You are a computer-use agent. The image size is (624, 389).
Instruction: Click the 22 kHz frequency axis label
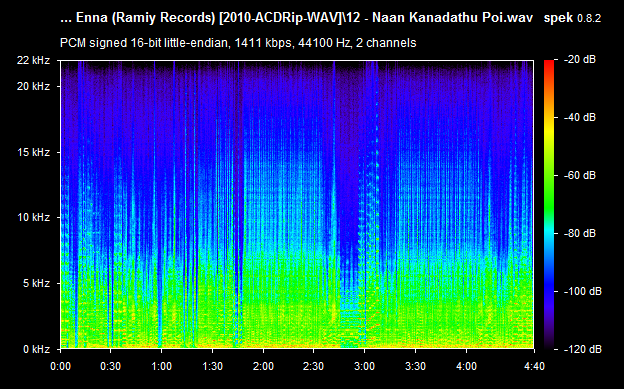click(33, 61)
